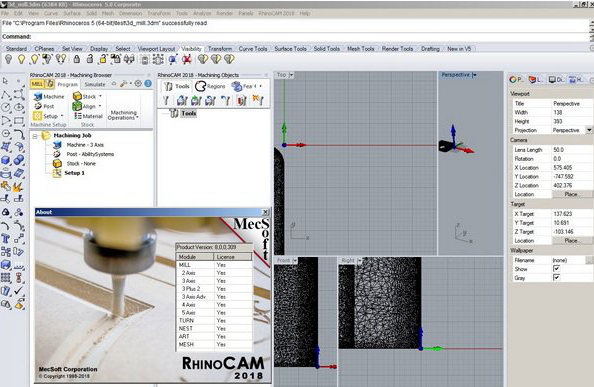Collapse the Machining Job tree node
The image size is (594, 387).
pos(35,136)
